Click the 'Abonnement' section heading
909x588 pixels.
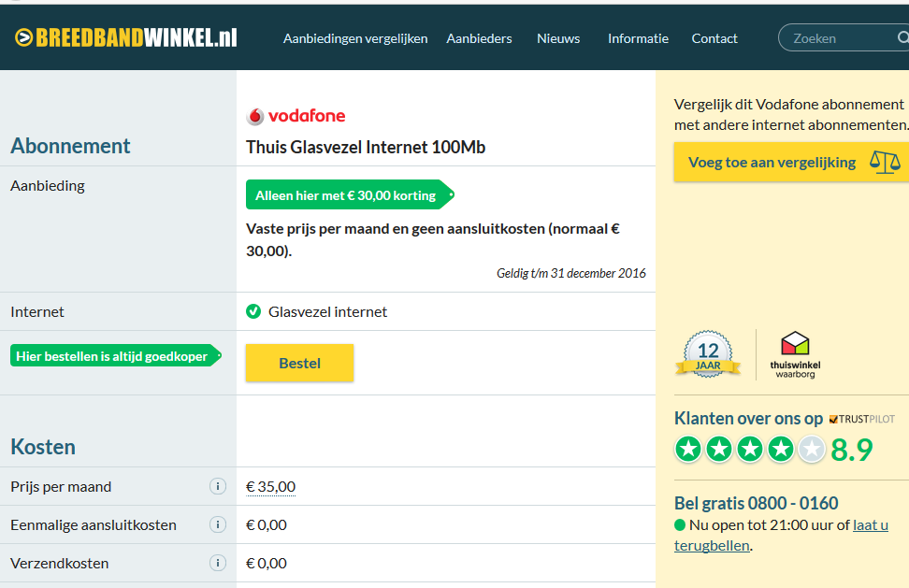pyautogui.click(x=70, y=146)
